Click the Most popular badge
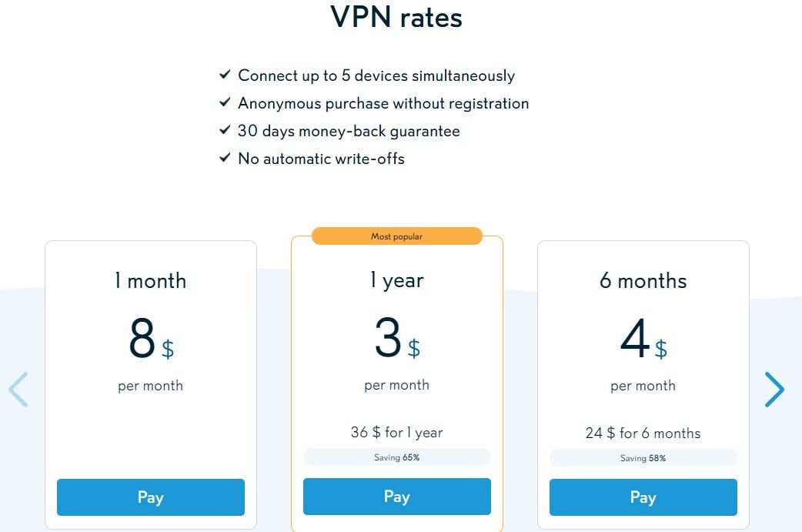 coord(396,236)
